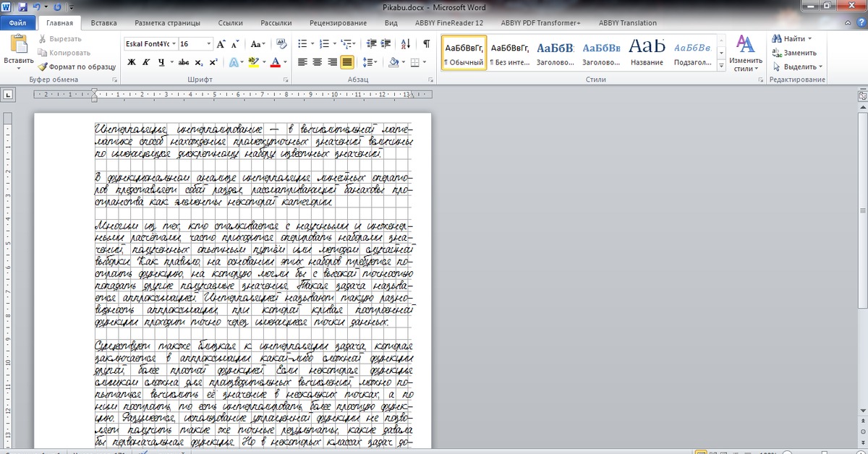The height and width of the screenshot is (454, 868).
Task: Decrease paragraph indent
Action: coord(373,44)
